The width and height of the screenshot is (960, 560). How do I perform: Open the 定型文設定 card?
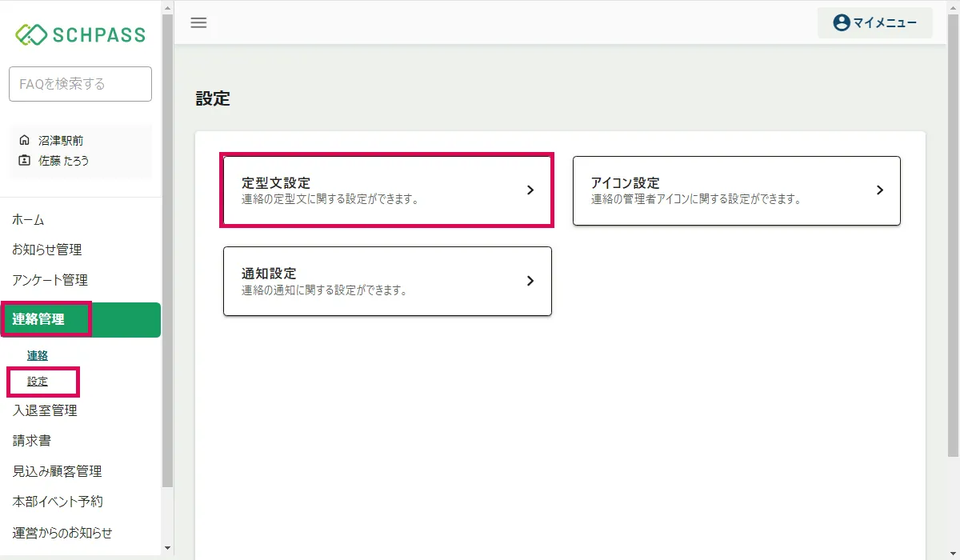[x=387, y=190]
